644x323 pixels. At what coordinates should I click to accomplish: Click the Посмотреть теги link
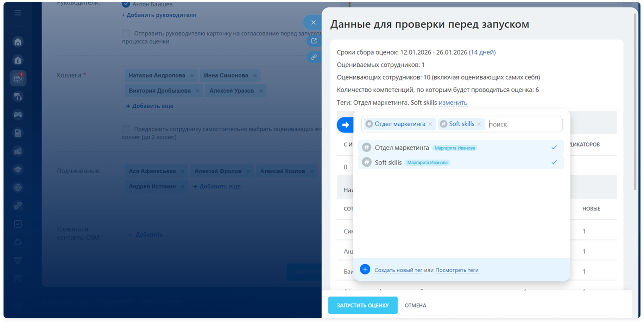pyautogui.click(x=456, y=270)
